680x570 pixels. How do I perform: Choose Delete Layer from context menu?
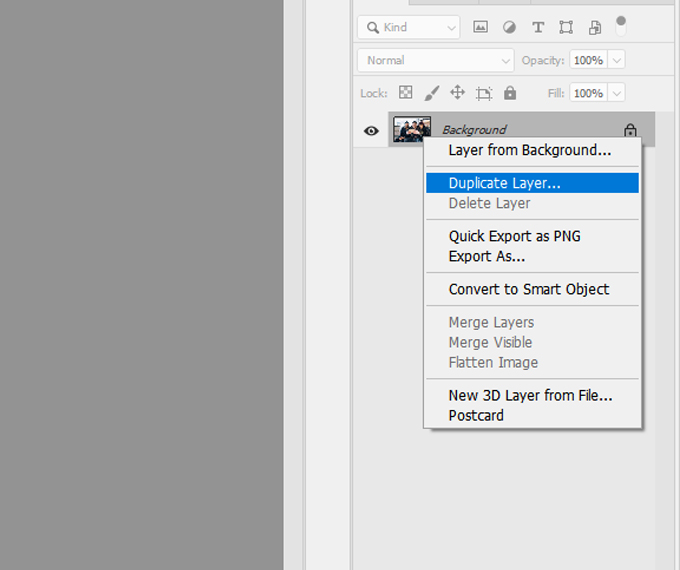(x=532, y=203)
